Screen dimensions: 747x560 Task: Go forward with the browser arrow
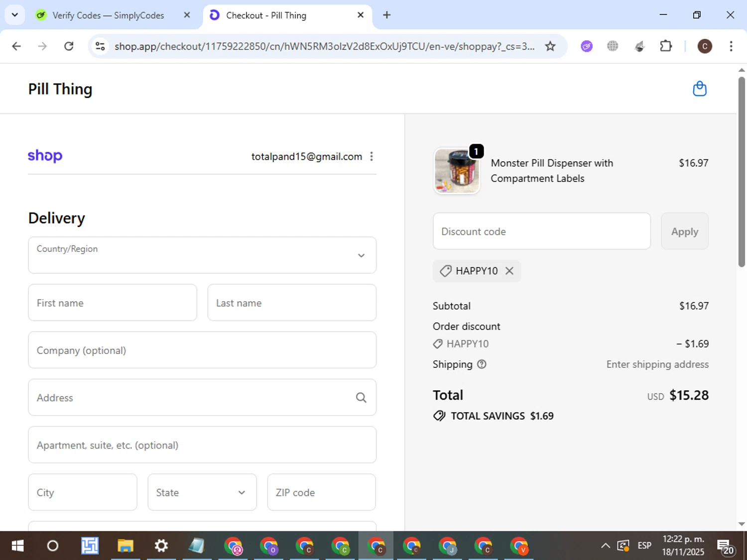42,46
